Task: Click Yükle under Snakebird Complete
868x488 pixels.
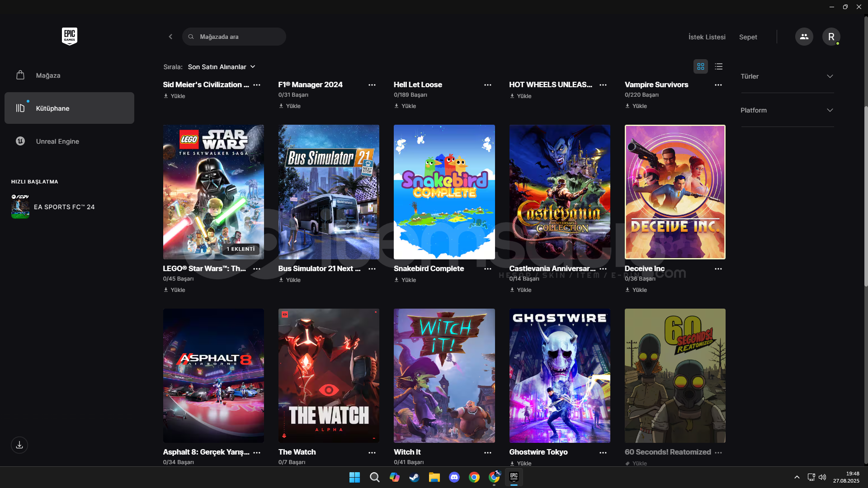Action: [x=405, y=280]
